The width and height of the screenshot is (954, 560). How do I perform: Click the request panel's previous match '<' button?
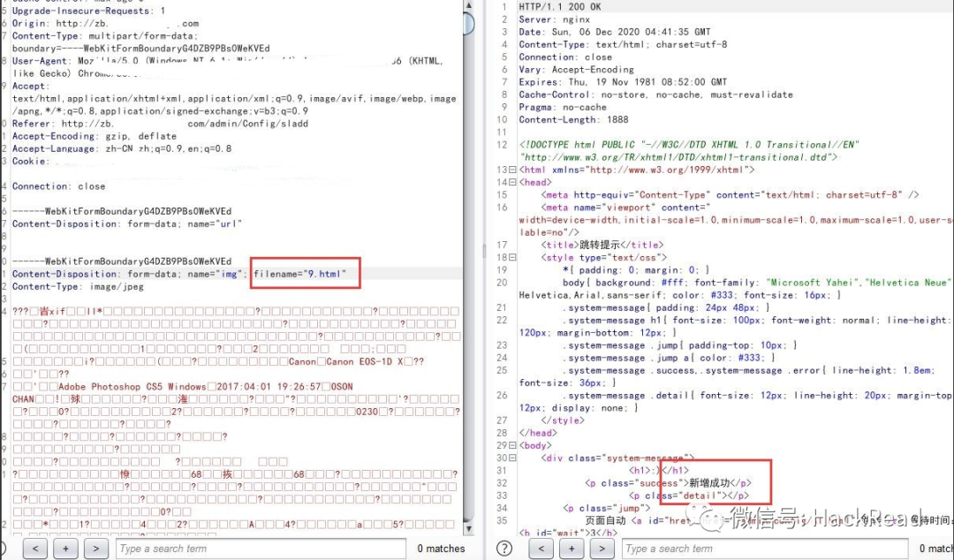35,548
